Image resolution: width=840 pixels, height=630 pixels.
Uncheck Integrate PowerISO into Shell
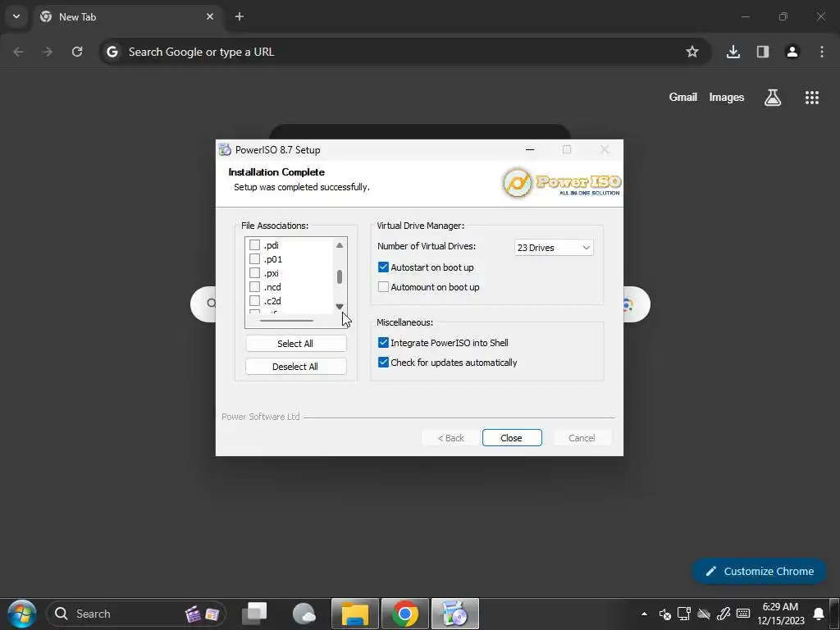tap(383, 342)
